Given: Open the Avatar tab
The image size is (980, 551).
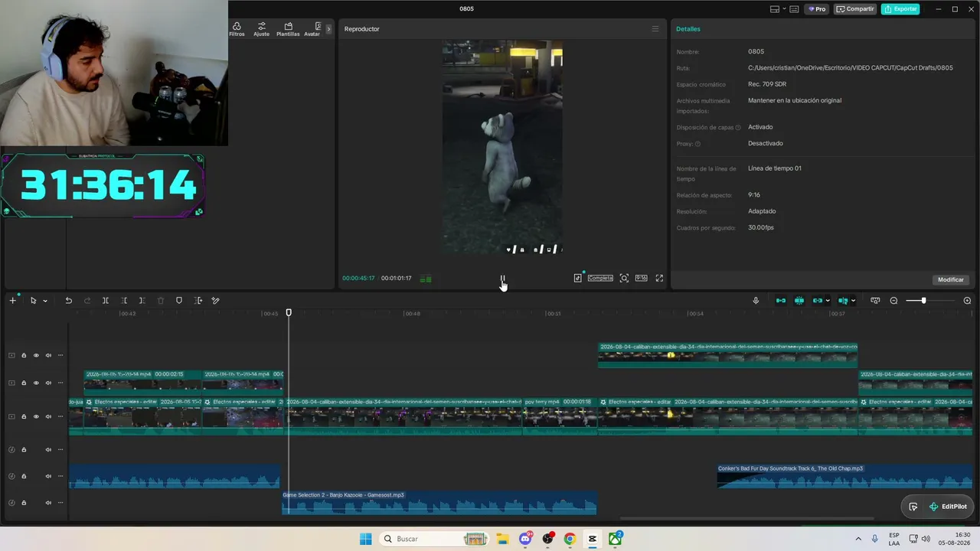Looking at the screenshot, I should tap(312, 29).
